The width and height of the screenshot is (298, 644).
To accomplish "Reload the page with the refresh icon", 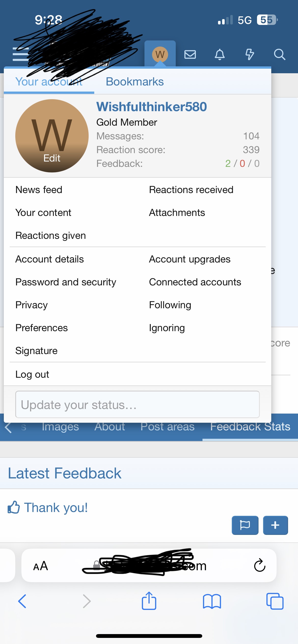I will coord(260,566).
